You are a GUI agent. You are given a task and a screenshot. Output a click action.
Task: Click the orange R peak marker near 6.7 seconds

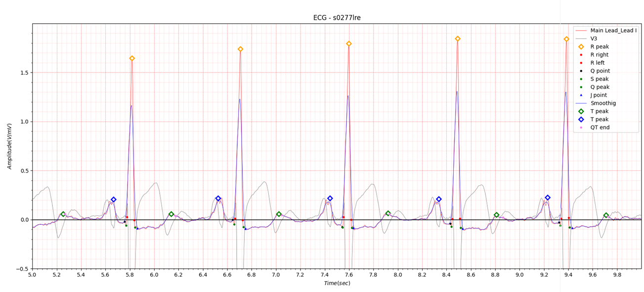click(240, 49)
